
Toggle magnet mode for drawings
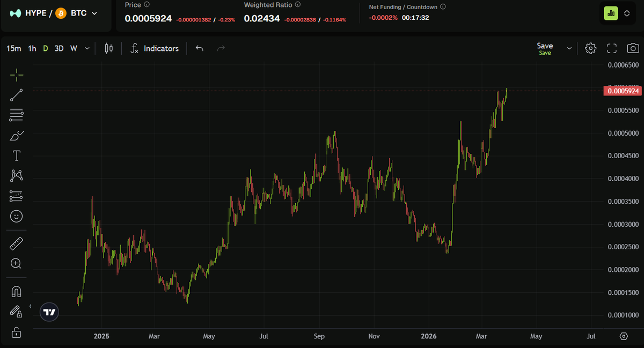point(17,292)
